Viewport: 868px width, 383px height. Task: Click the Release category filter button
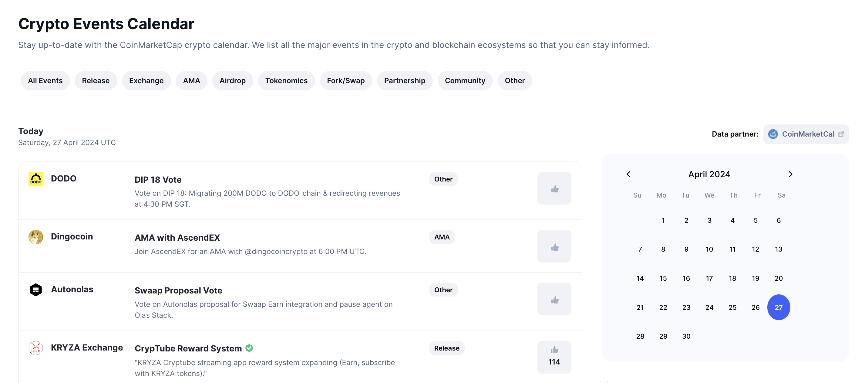(96, 80)
